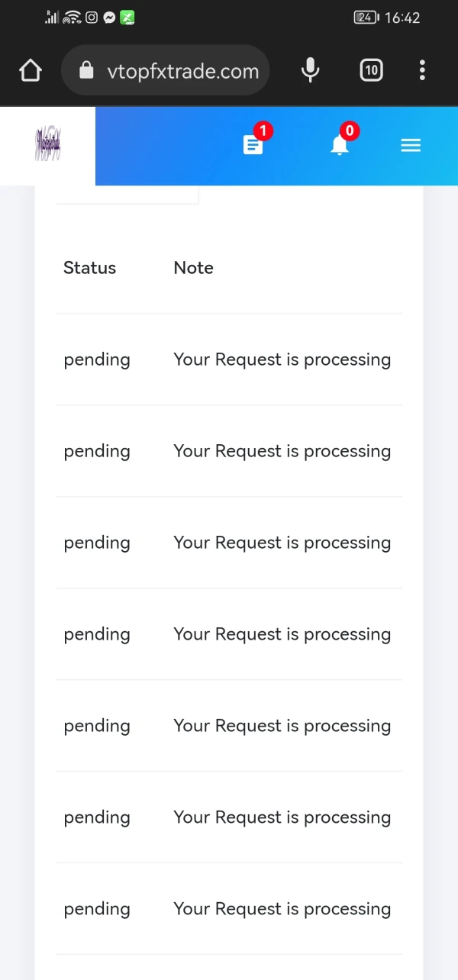The height and width of the screenshot is (980, 458).
Task: Open the hamburger navigation menu
Action: [x=411, y=145]
